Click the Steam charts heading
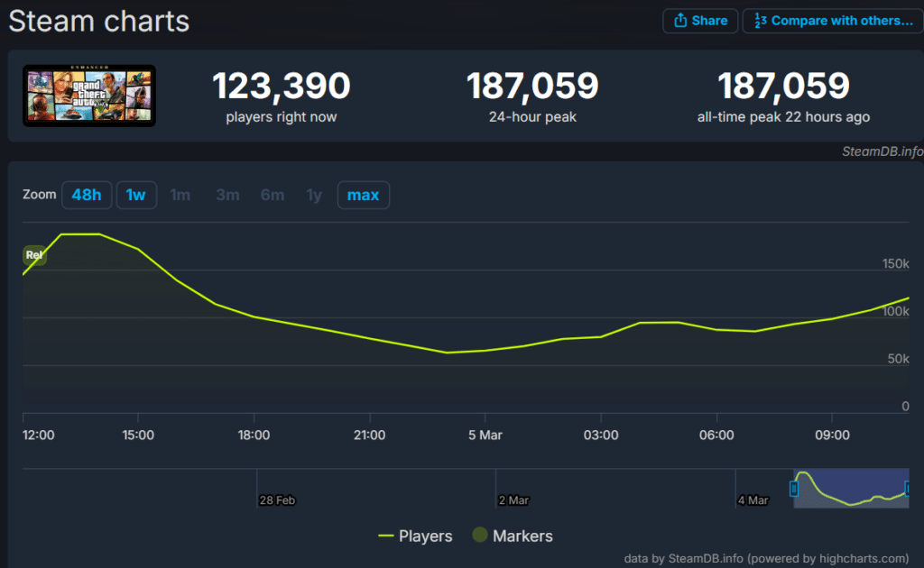924x568 pixels. 99,22
